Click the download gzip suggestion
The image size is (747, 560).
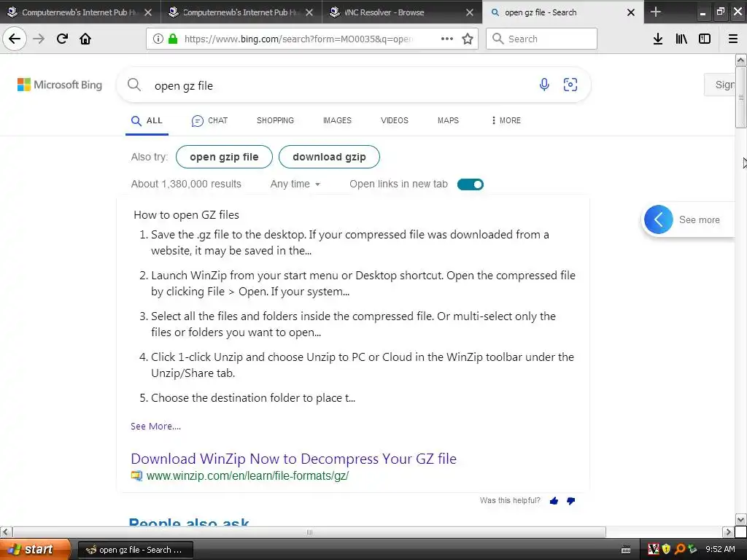(x=329, y=157)
